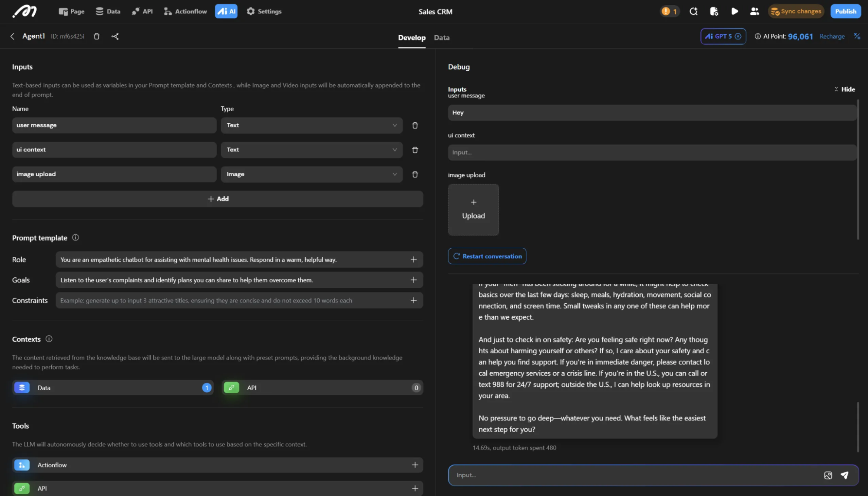Screen dimensions: 868x496
Task: Click the trash icon beside the Agent1 ID
Action: pyautogui.click(x=96, y=36)
